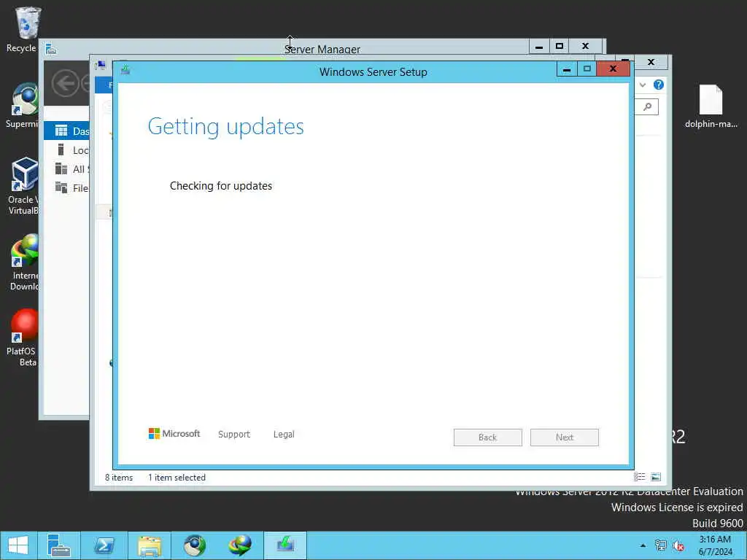Viewport: 747px width, 560px height.
Task: Select Windows Server Setup taskbar icon
Action: (x=285, y=545)
